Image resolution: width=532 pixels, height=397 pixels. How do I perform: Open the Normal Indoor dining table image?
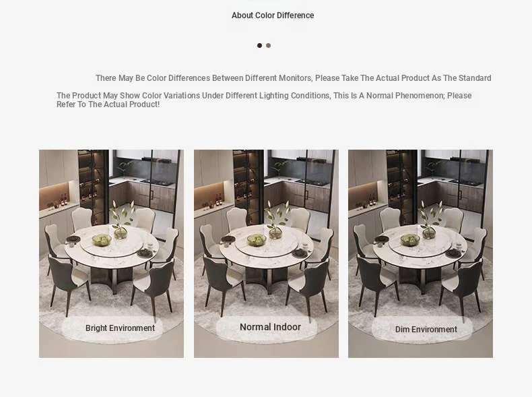tap(267, 253)
